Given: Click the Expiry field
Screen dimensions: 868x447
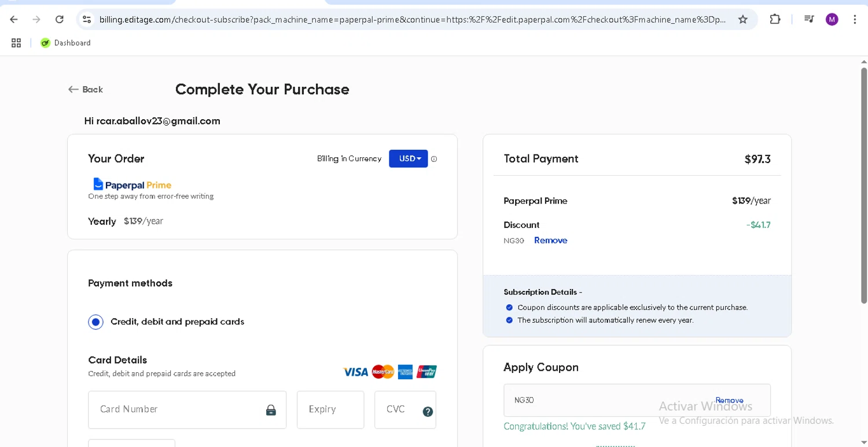Looking at the screenshot, I should pos(330,410).
